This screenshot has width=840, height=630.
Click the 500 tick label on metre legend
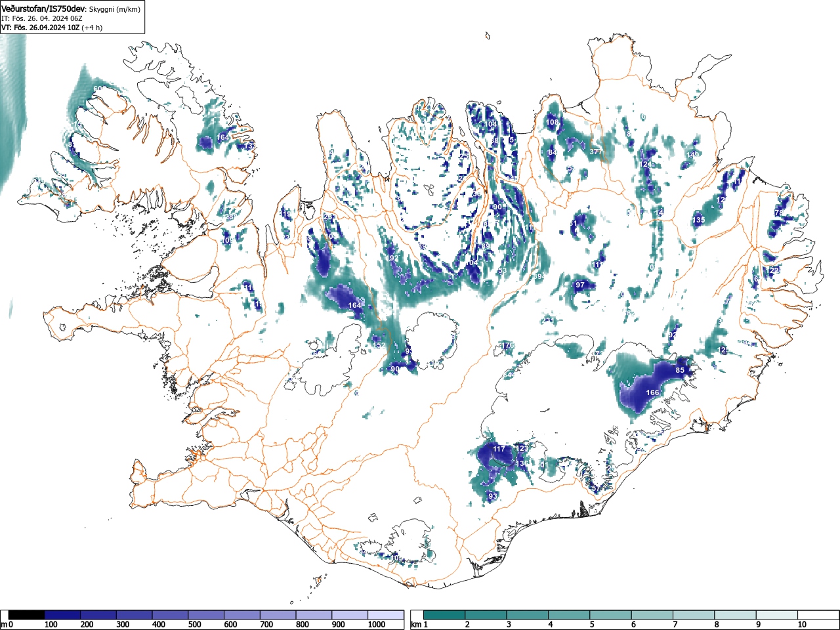[194, 625]
